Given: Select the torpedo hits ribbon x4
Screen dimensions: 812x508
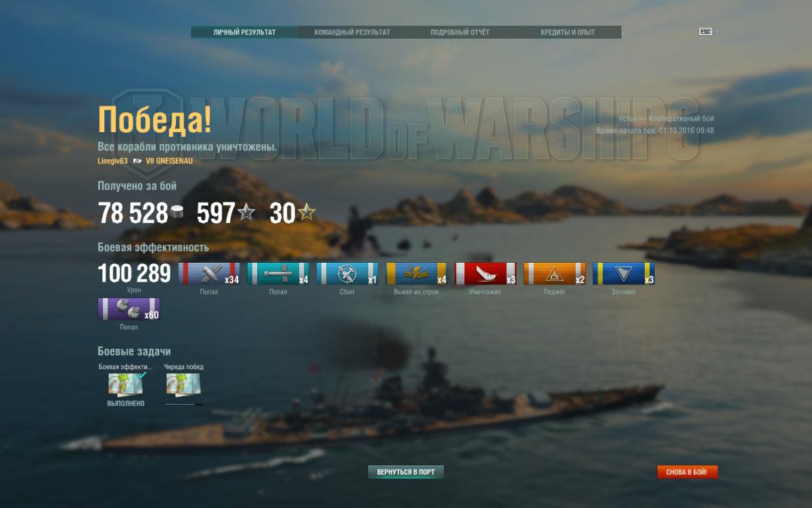Looking at the screenshot, I should click(278, 274).
